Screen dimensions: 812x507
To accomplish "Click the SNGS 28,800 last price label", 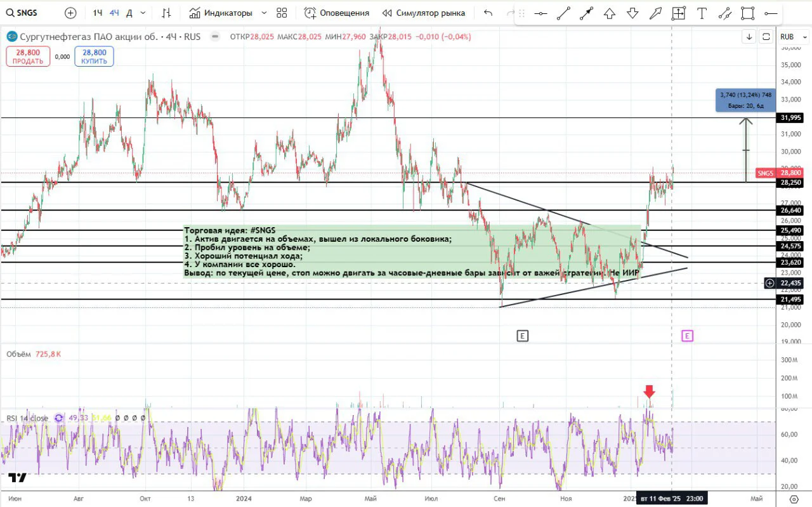I will click(780, 173).
